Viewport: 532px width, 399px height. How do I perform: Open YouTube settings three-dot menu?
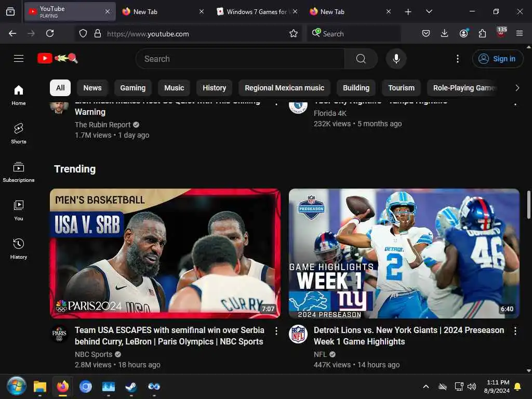[457, 59]
